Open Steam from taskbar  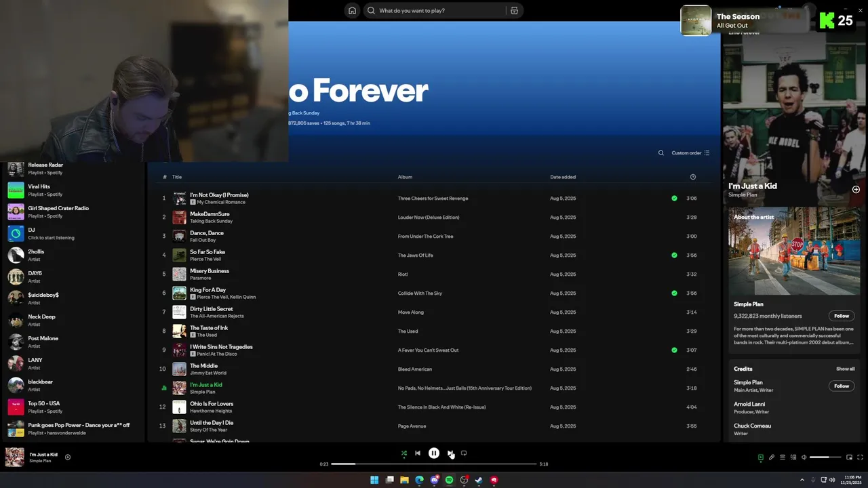point(479,480)
